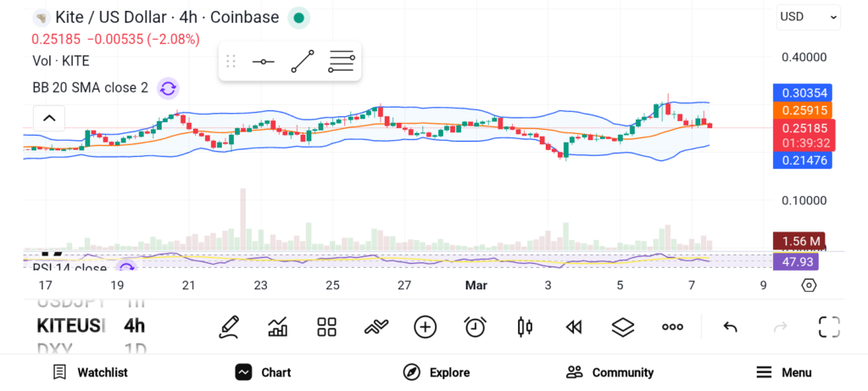Click the undo arrow button
This screenshot has height=391, width=868.
[x=730, y=327]
